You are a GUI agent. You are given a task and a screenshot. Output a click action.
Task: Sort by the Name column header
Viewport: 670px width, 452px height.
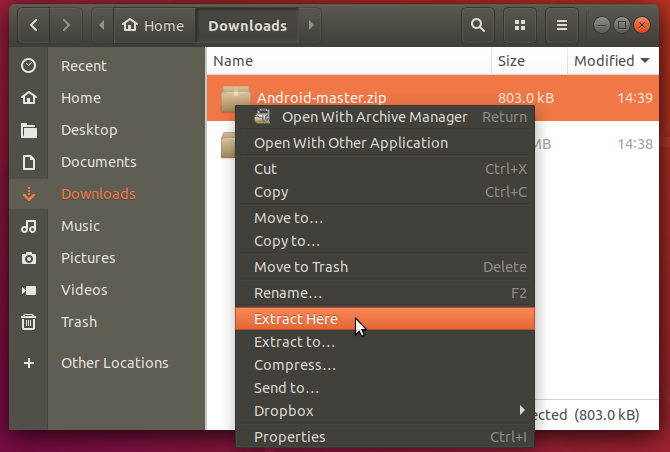tap(349, 61)
